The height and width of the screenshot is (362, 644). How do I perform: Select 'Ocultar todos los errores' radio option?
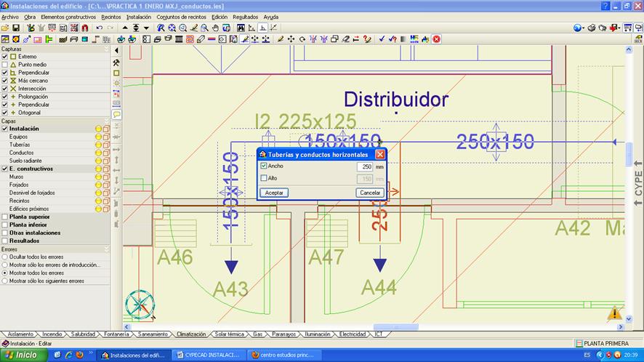click(x=5, y=257)
